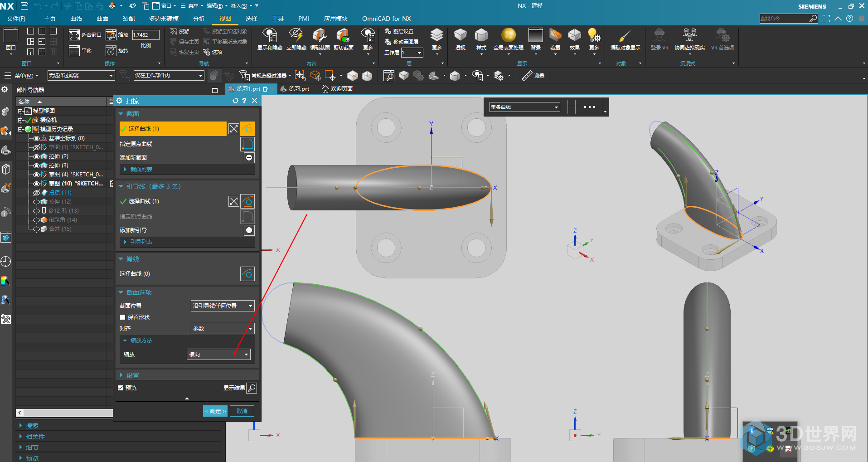Viewport: 868px width, 462px height.
Task: Click the Background swatch icon
Action: coord(535,35)
